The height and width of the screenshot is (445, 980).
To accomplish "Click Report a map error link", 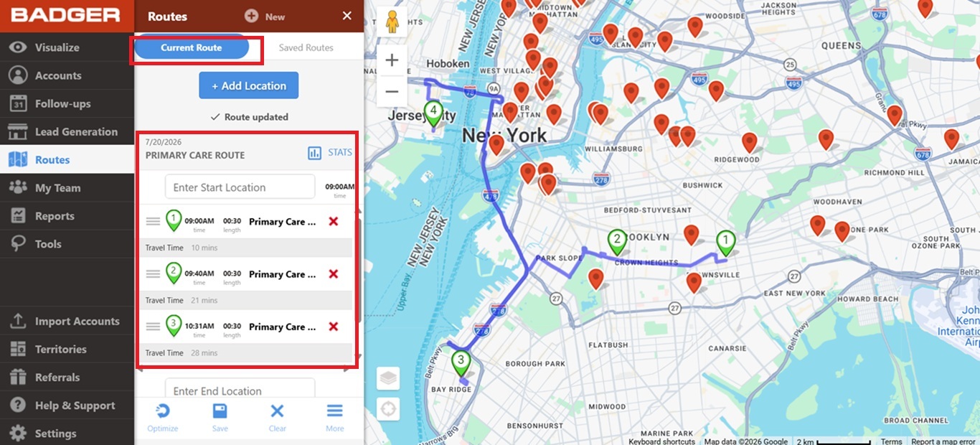I will pyautogui.click(x=943, y=441).
